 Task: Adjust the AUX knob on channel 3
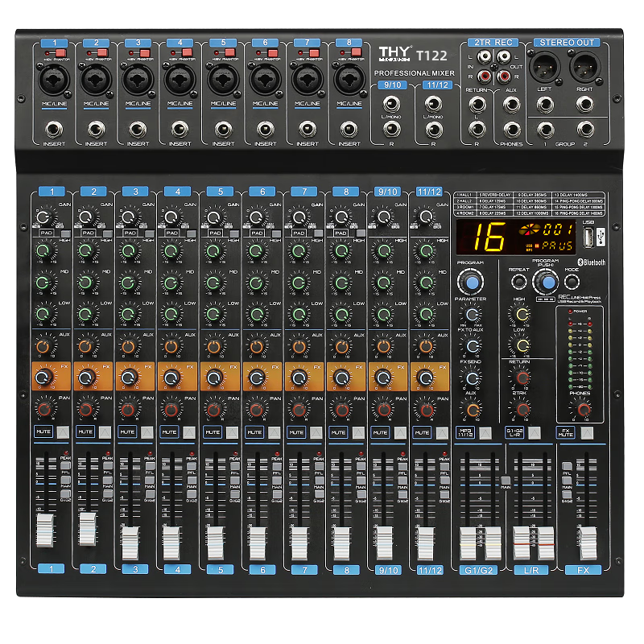click(128, 346)
